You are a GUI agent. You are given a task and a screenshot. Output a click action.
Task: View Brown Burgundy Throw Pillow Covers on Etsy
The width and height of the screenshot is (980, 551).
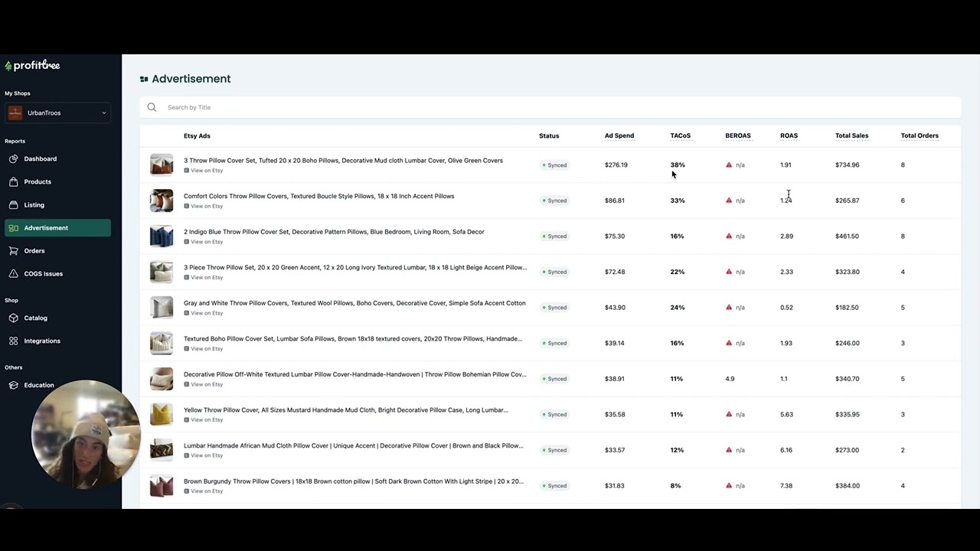pyautogui.click(x=204, y=491)
